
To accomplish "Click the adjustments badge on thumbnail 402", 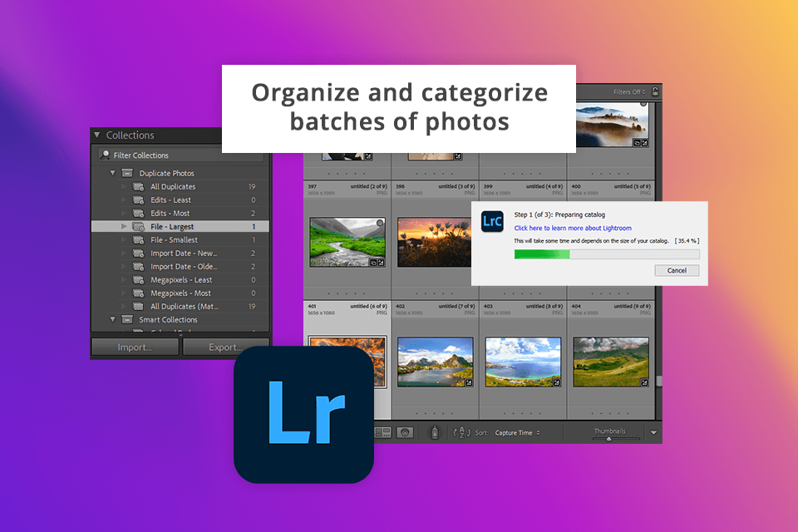I will (469, 382).
